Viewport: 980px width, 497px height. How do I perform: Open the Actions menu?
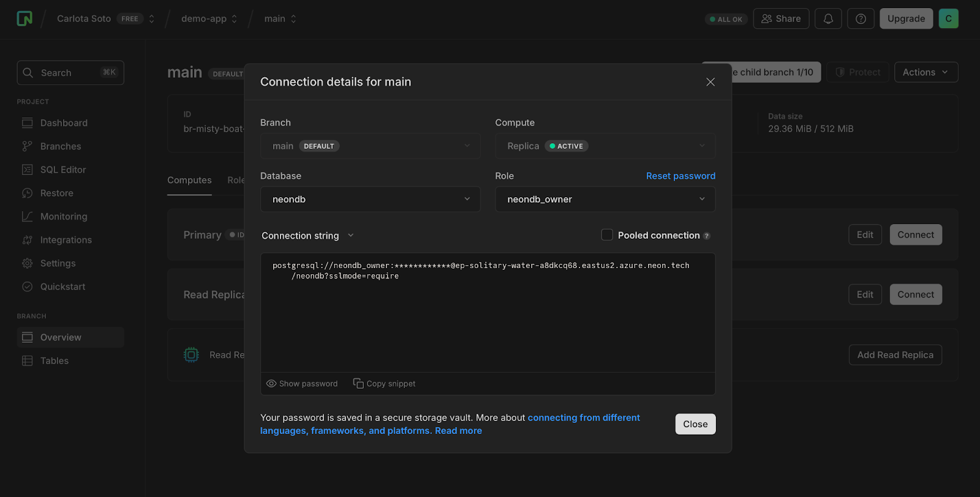click(x=926, y=72)
